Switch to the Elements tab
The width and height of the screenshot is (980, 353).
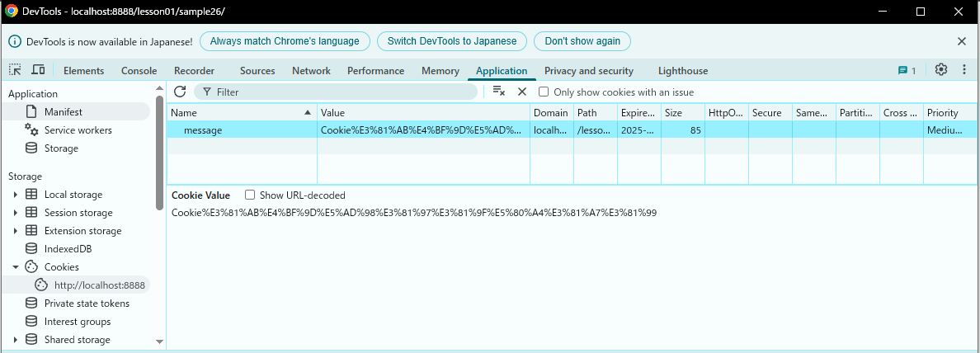point(84,71)
